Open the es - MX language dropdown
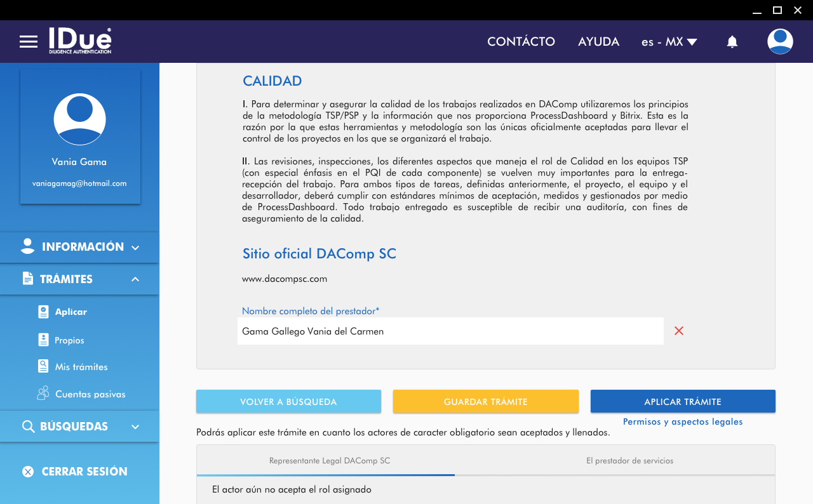813x504 pixels. pos(669,42)
